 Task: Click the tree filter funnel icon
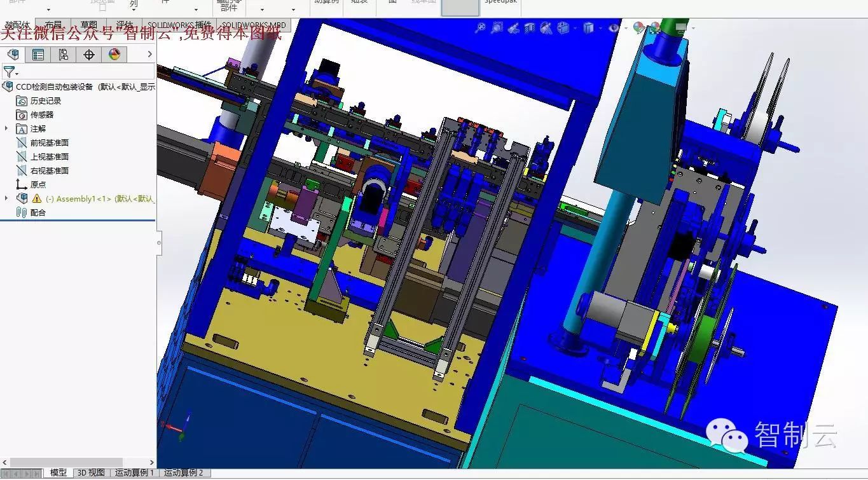[9, 72]
